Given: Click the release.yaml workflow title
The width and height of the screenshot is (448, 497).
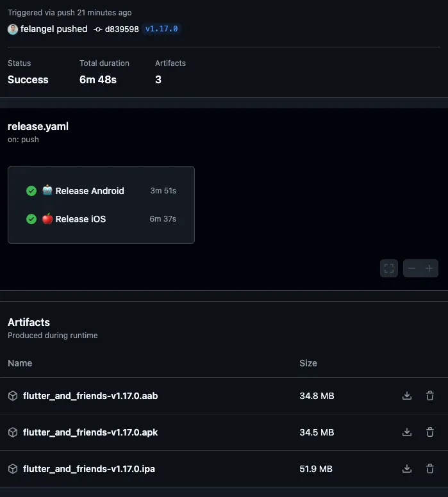Looking at the screenshot, I should pos(38,126).
